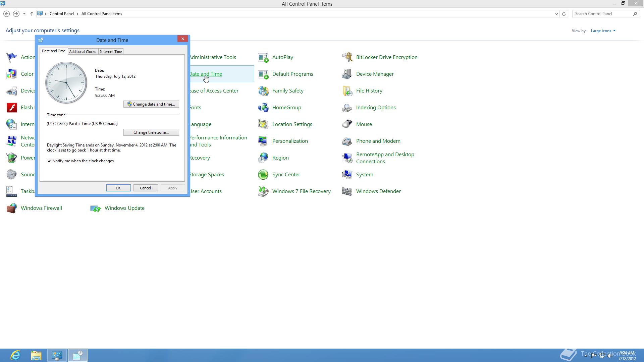Open the Color Management icon

[x=12, y=74]
